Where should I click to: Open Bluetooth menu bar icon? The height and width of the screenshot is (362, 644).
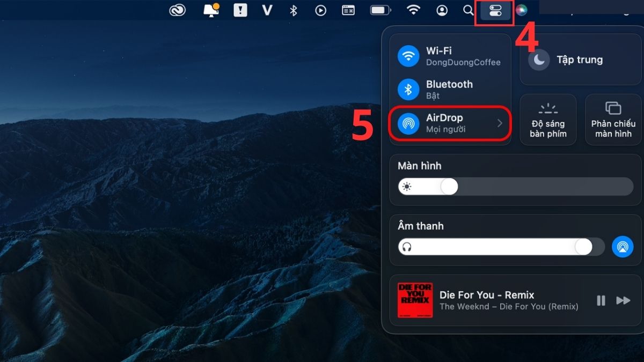point(293,10)
